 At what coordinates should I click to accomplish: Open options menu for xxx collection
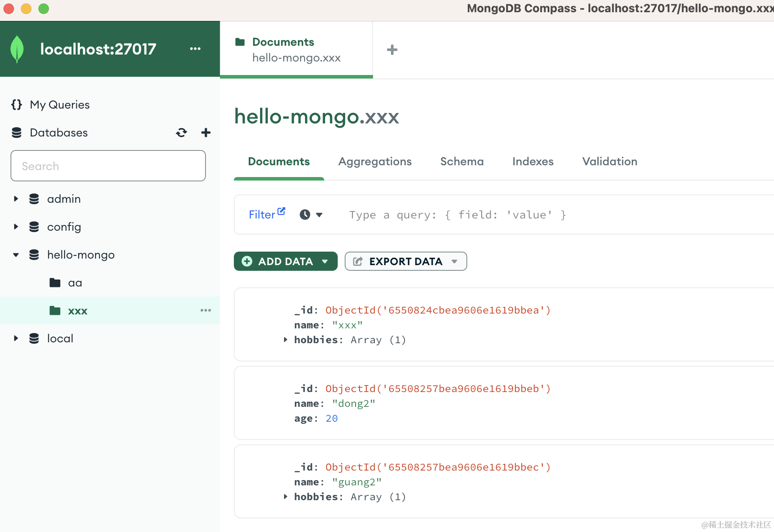pyautogui.click(x=205, y=310)
